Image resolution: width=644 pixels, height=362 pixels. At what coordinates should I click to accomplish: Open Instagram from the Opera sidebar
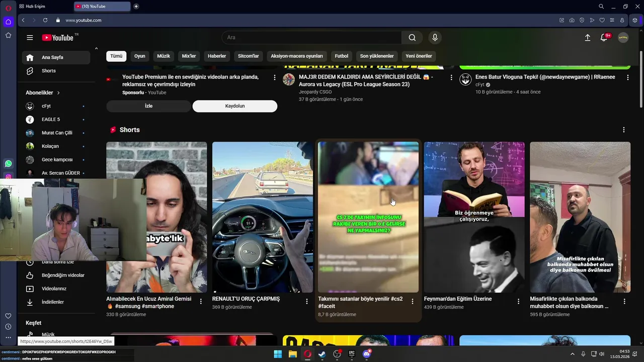(x=8, y=177)
